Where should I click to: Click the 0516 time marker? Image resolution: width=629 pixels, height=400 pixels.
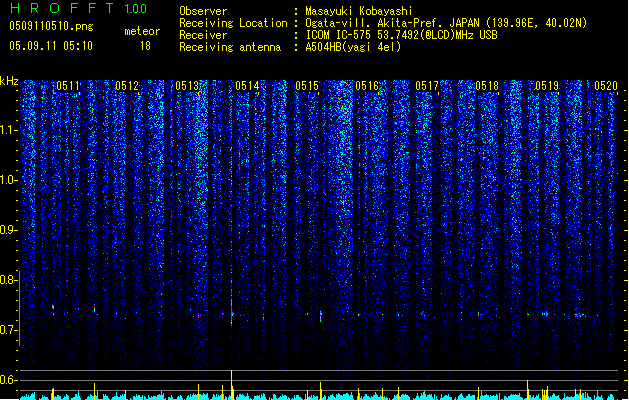tap(367, 86)
